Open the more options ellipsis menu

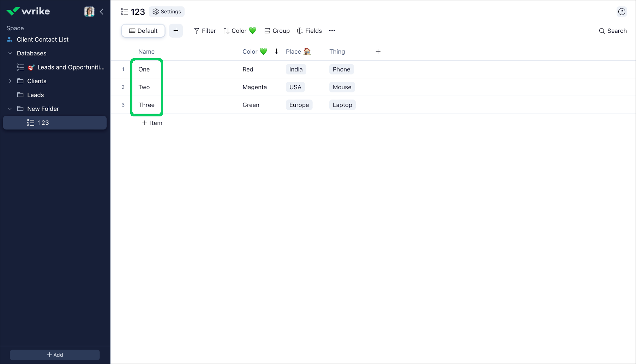332,31
